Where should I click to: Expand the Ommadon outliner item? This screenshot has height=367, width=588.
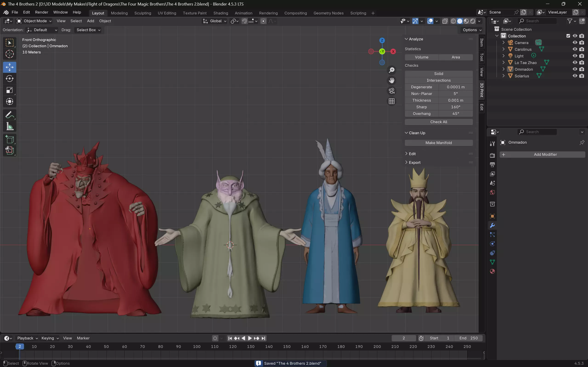[503, 69]
